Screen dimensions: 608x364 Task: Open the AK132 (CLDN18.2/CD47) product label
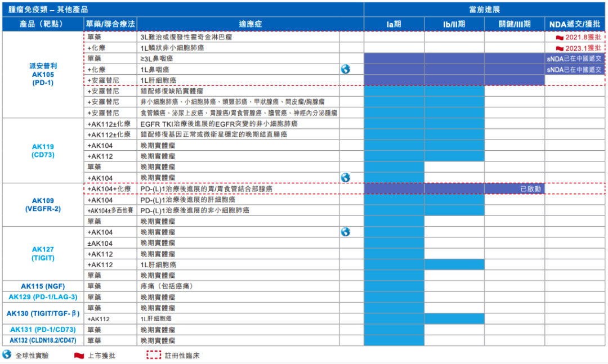(x=43, y=340)
